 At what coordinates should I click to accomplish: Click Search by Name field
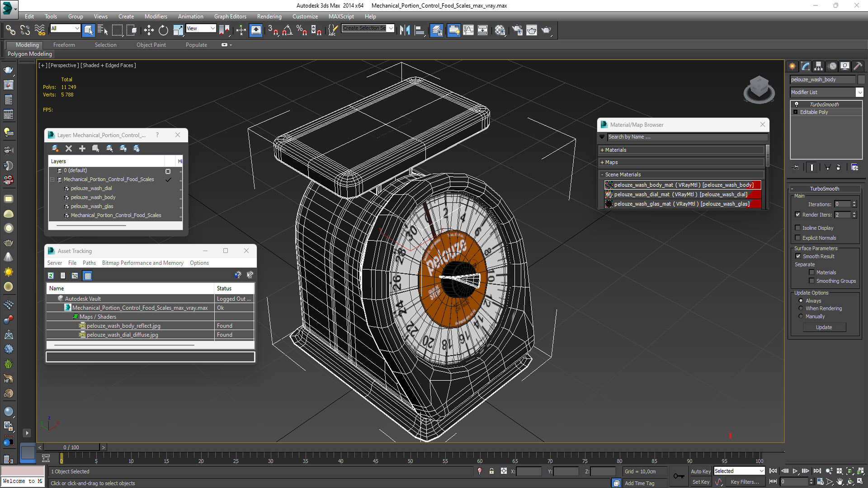click(687, 137)
